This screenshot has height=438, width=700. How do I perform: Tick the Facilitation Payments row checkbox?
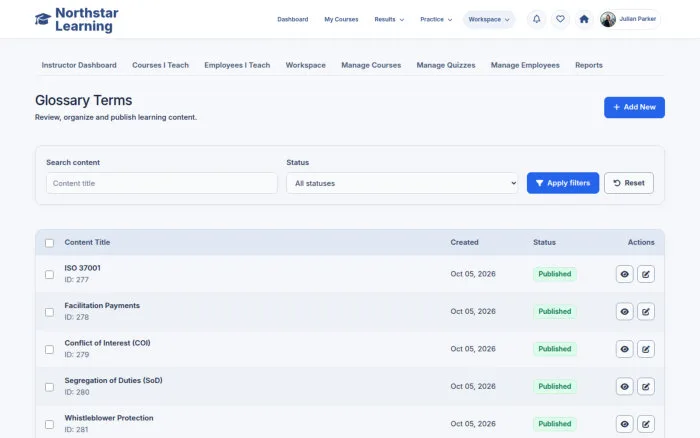50,312
